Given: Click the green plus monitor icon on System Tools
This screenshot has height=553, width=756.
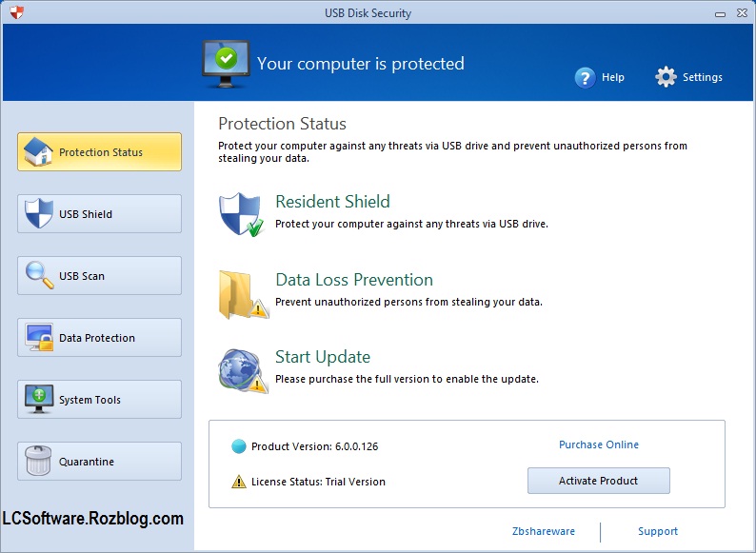Looking at the screenshot, I should pyautogui.click(x=39, y=399).
